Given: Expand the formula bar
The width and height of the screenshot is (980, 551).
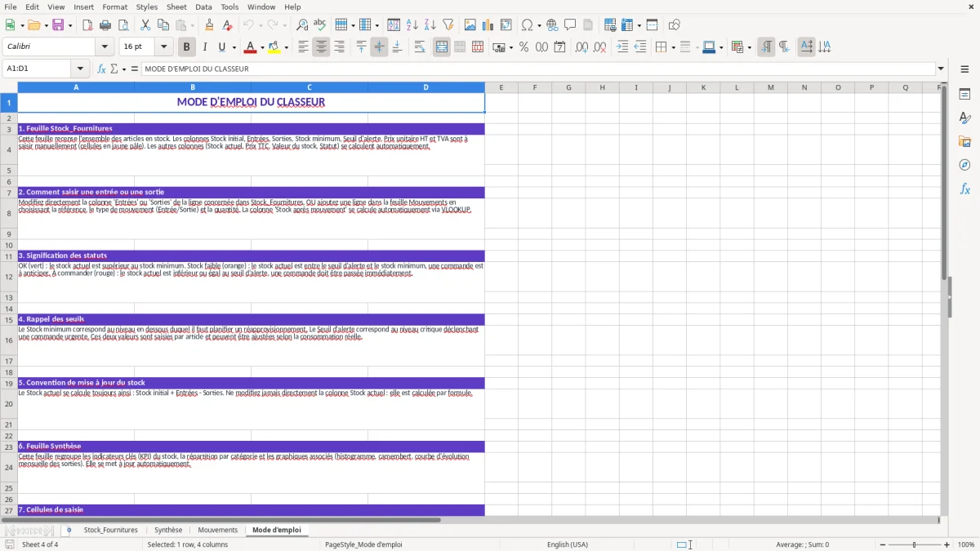Looking at the screenshot, I should (x=942, y=69).
